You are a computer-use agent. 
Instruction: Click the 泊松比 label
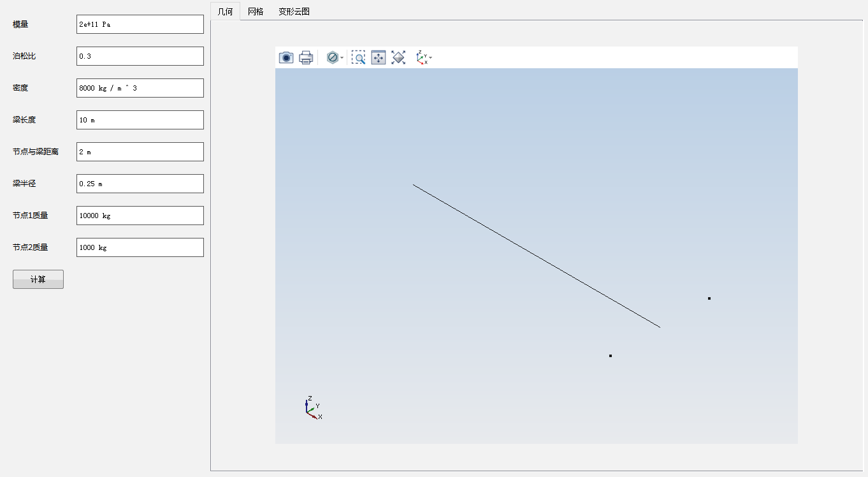(24, 56)
